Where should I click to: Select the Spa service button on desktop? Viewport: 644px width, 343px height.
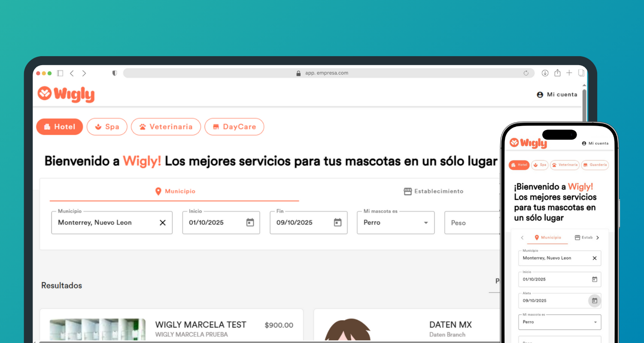tap(107, 127)
